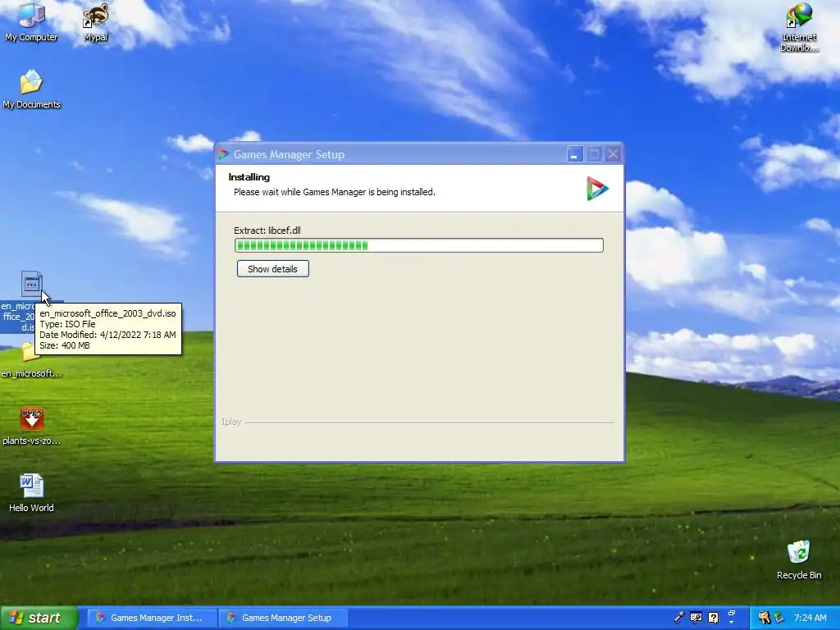Switch to Games Manager Inst... taskbar item
Viewport: 840px width, 630px height.
151,618
